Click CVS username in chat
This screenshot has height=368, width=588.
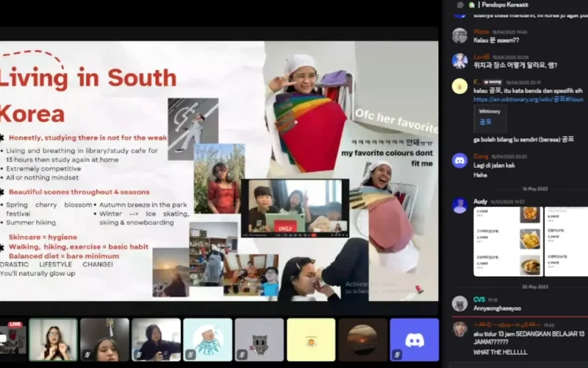[x=479, y=300]
